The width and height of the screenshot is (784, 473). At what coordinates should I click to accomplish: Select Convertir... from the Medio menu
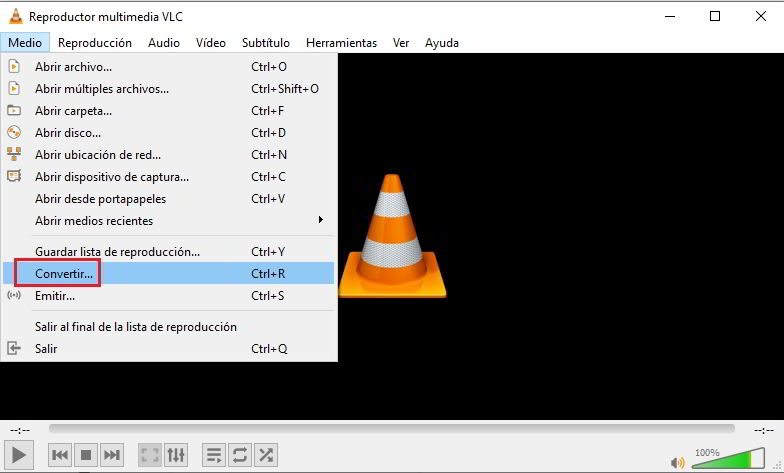coord(64,273)
